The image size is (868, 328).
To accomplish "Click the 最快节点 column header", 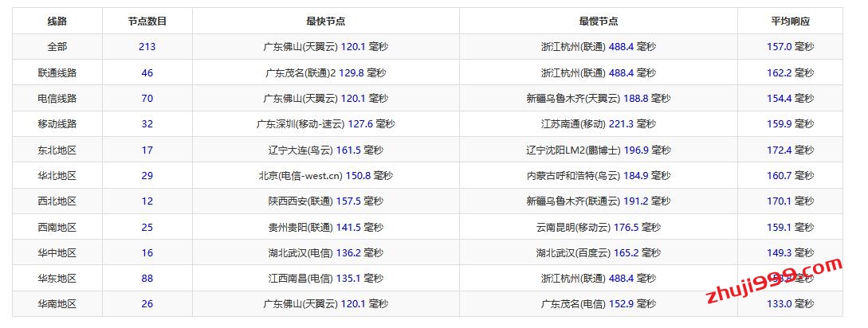I will (325, 21).
